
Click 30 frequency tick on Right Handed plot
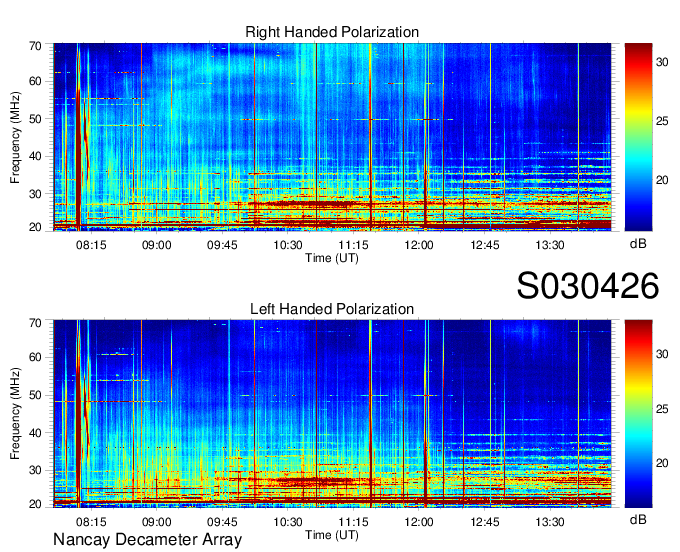[x=35, y=193]
